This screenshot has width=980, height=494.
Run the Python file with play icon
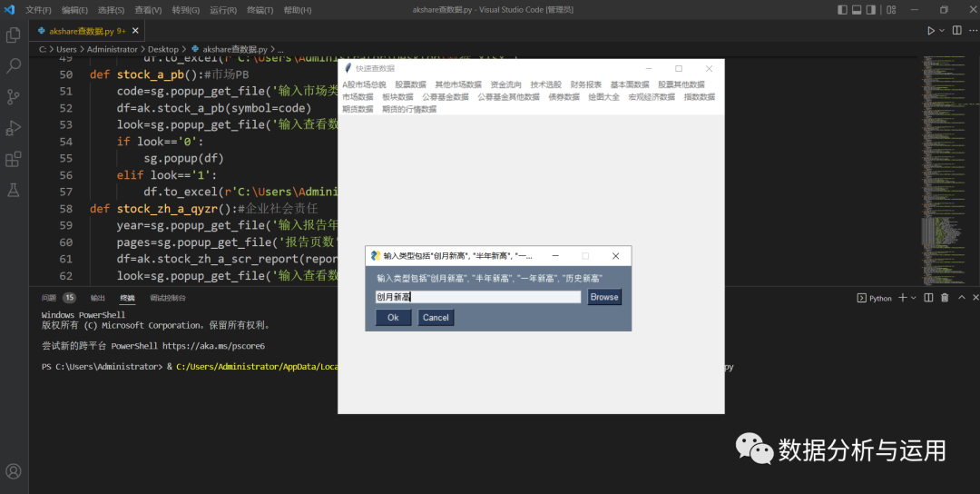pyautogui.click(x=931, y=31)
